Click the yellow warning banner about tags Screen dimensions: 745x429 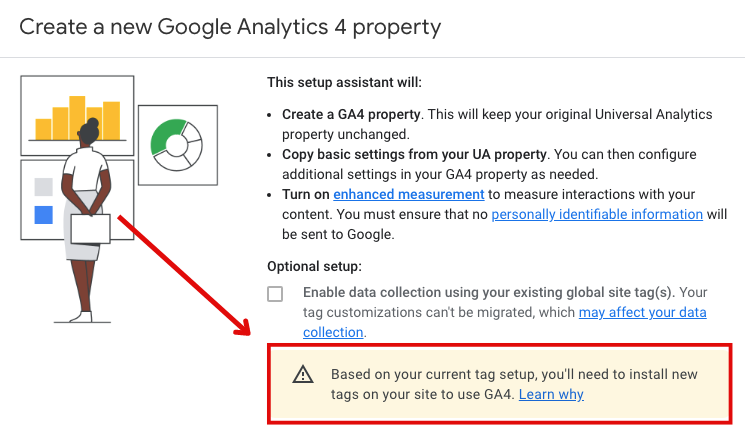pyautogui.click(x=499, y=384)
